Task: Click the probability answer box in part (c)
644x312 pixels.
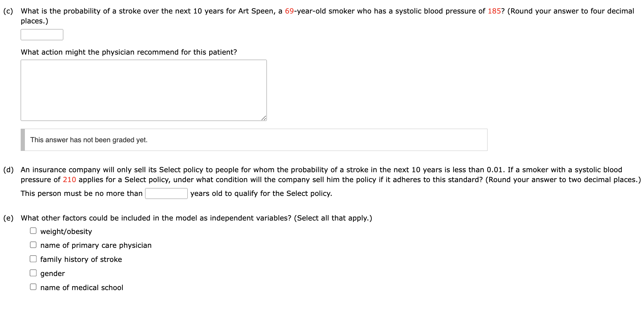Action: (41, 34)
